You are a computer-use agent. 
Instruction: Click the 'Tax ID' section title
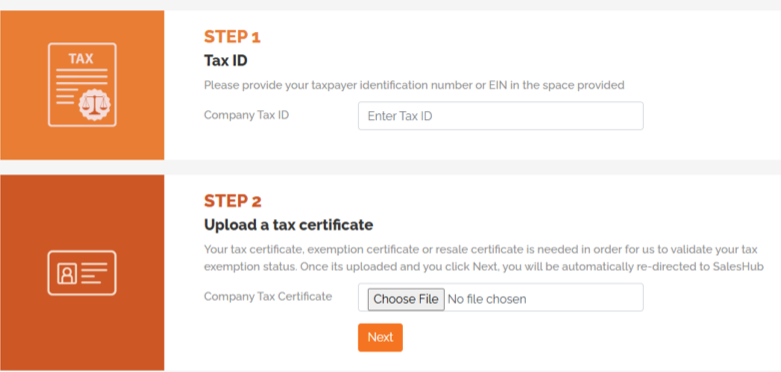[x=226, y=61]
